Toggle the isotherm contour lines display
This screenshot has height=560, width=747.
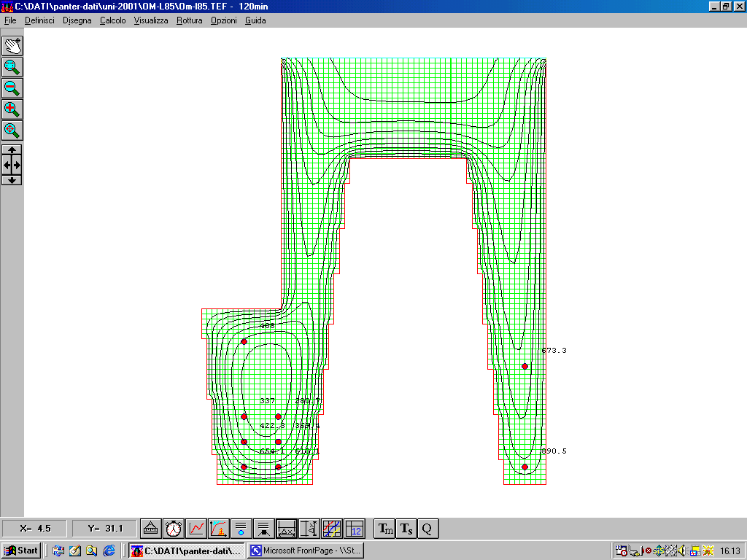coord(332,528)
